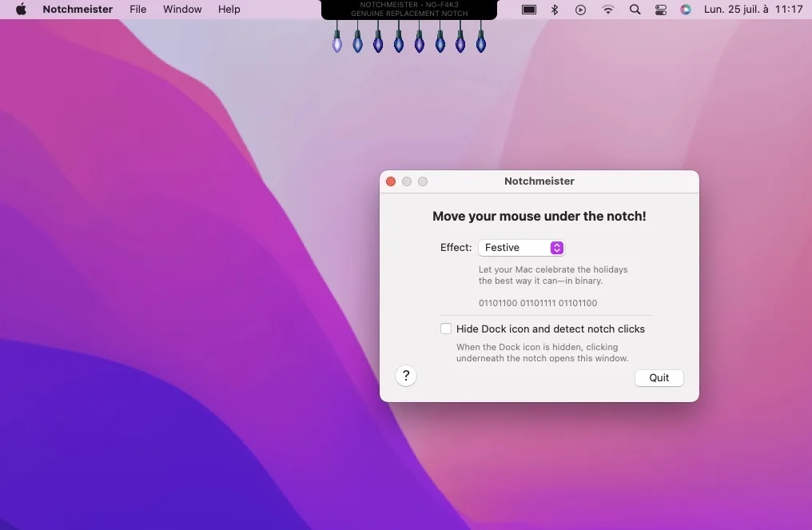Click the question mark help button
812x530 pixels.
click(x=406, y=376)
